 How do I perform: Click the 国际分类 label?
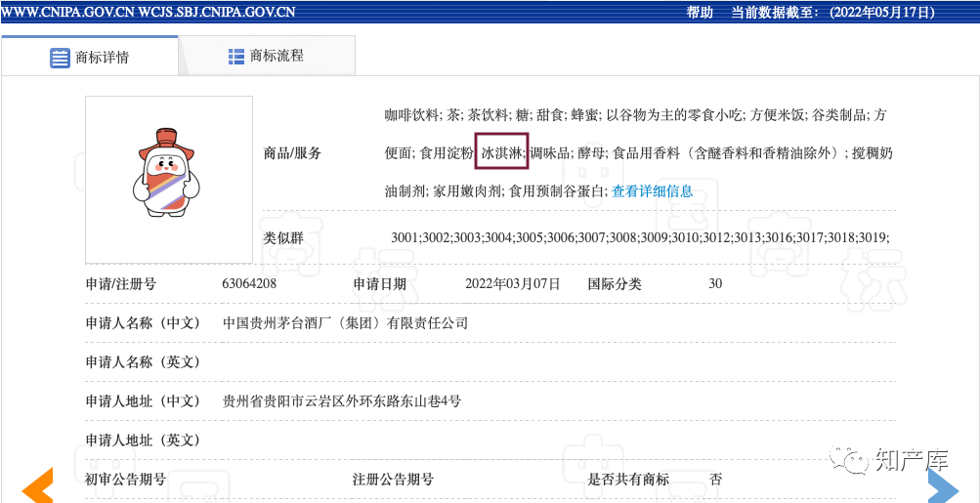(615, 283)
